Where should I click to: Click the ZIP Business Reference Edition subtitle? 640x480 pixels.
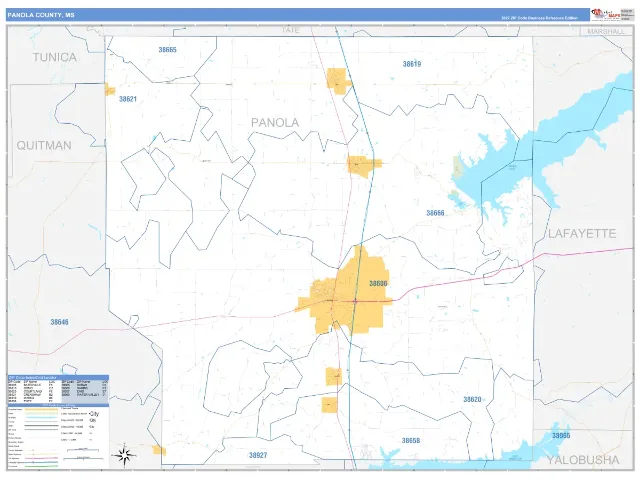point(540,18)
